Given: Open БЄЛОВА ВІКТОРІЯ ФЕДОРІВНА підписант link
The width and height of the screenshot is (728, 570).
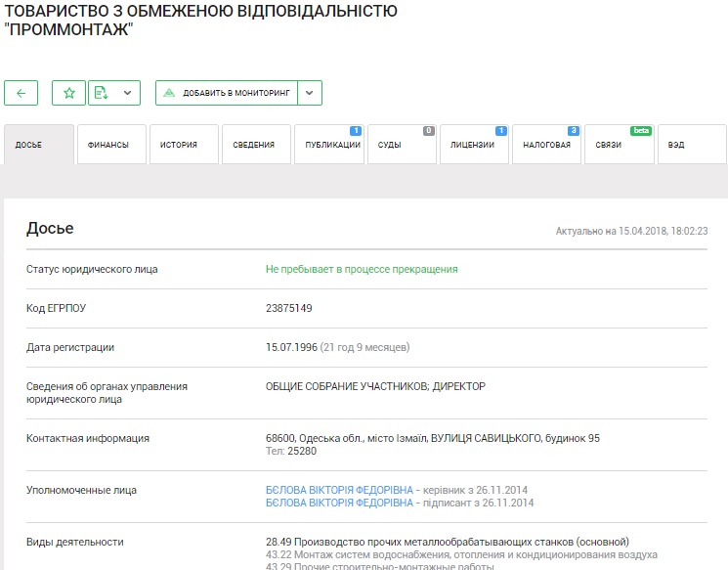Looking at the screenshot, I should click(x=339, y=504).
